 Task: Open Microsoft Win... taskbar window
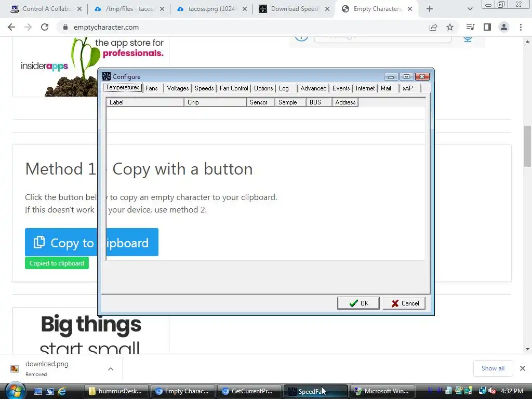click(382, 391)
